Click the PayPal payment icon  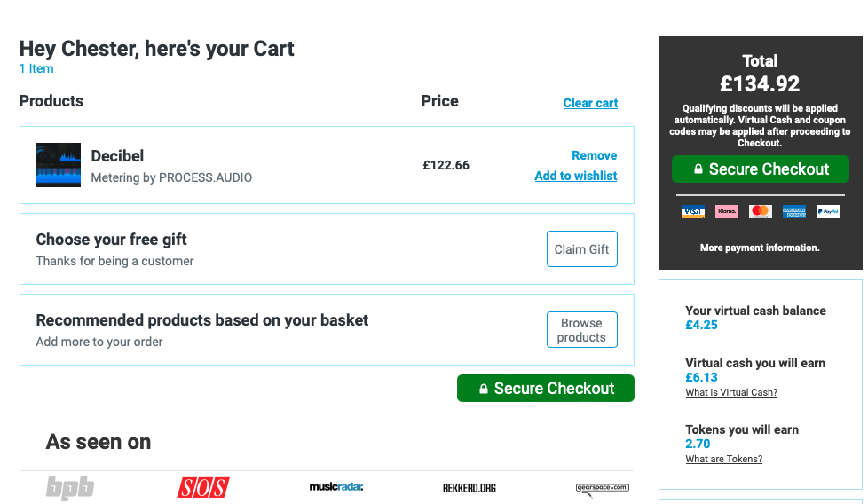click(x=827, y=211)
